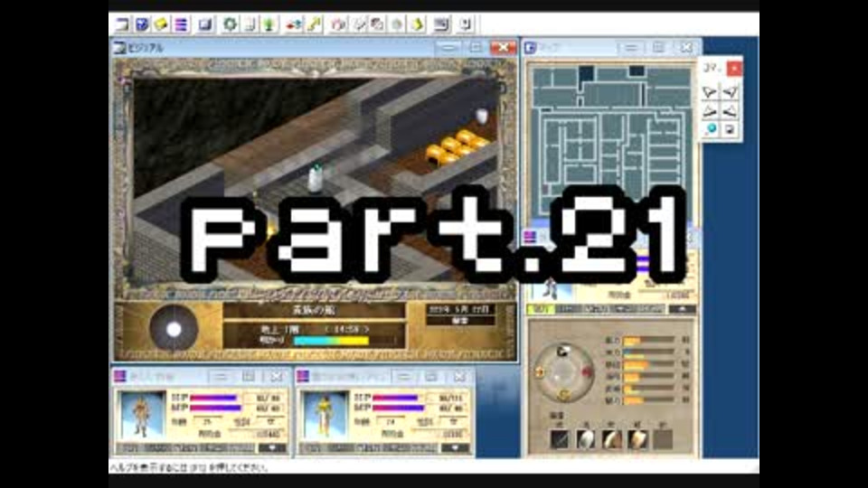Viewport: 868px width, 488px height.
Task: Collapse the right status panel with its arrow button
Action: coord(682,309)
